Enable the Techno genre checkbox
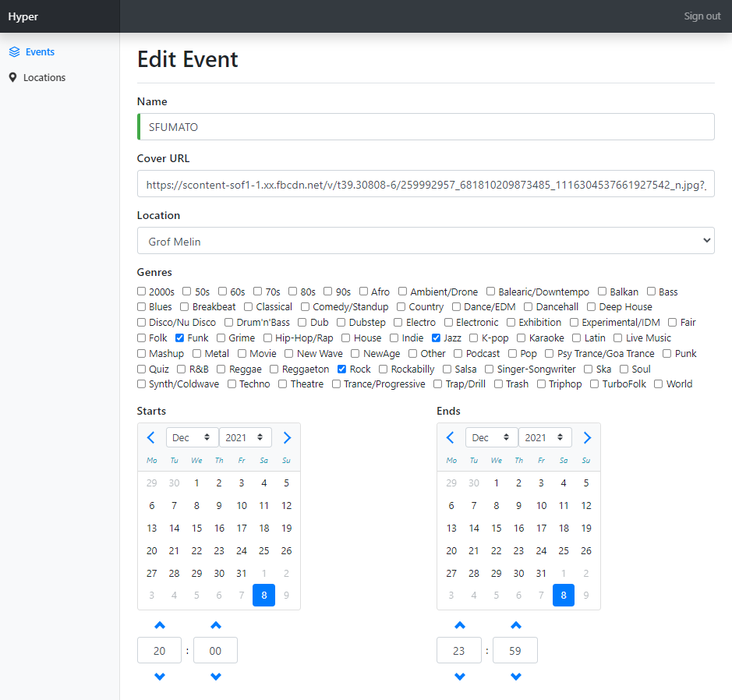This screenshot has height=700, width=732. 232,384
